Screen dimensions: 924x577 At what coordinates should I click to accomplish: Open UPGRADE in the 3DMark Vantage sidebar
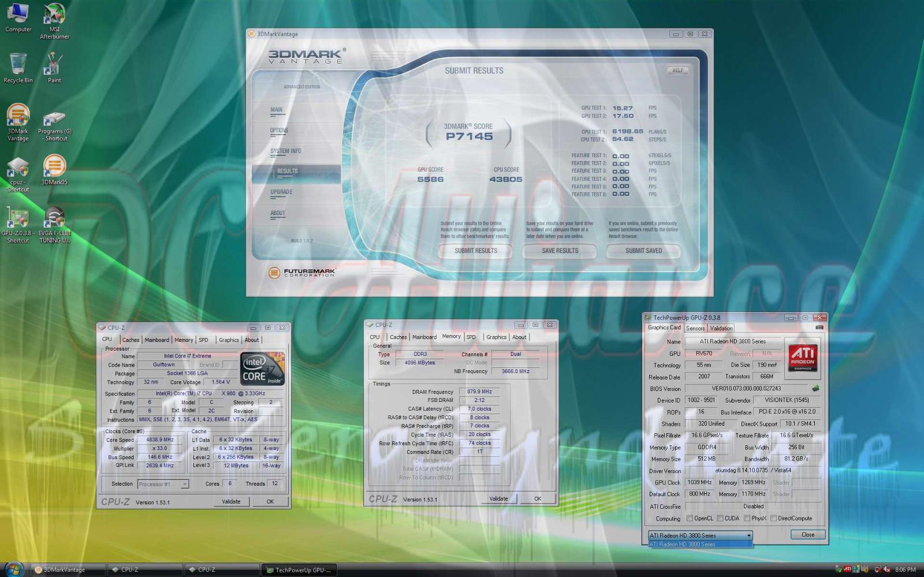(x=281, y=192)
